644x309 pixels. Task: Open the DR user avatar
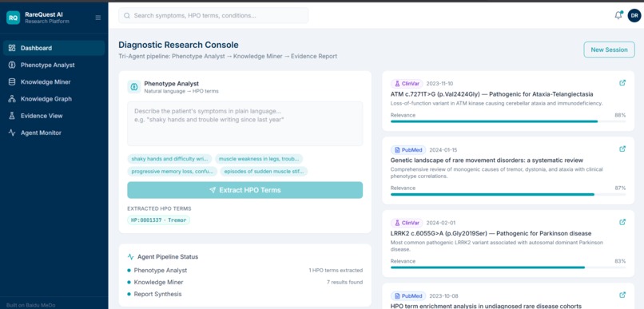[x=634, y=16]
